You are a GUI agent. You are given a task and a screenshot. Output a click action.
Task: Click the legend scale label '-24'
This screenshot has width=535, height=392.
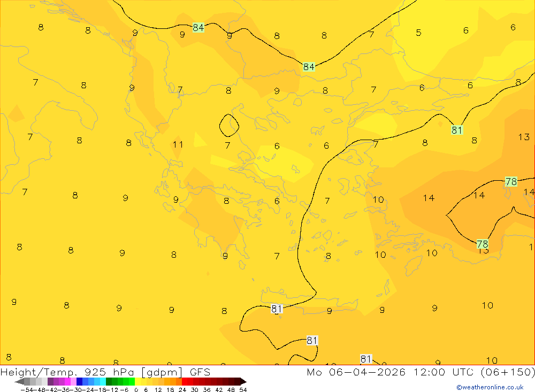pyautogui.click(x=87, y=390)
